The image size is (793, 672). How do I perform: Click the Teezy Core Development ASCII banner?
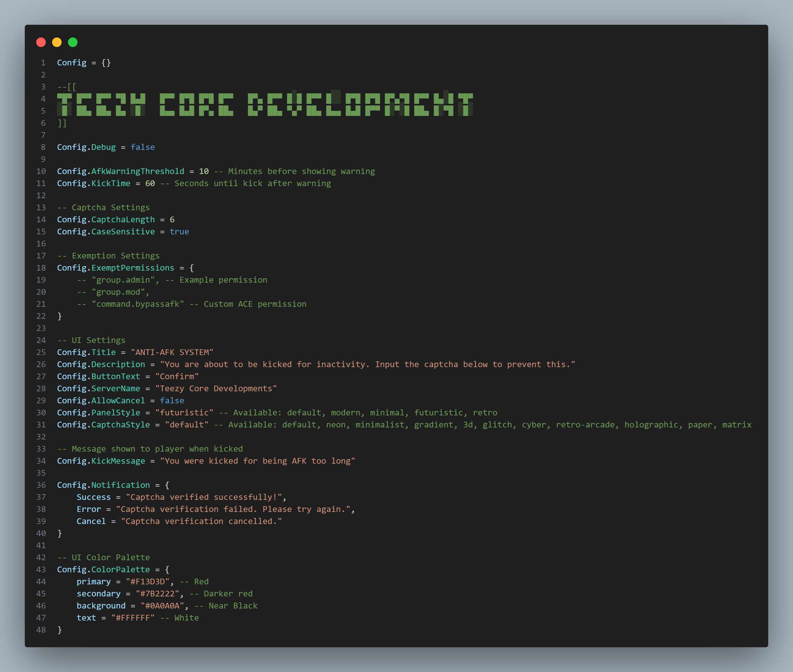[265, 104]
